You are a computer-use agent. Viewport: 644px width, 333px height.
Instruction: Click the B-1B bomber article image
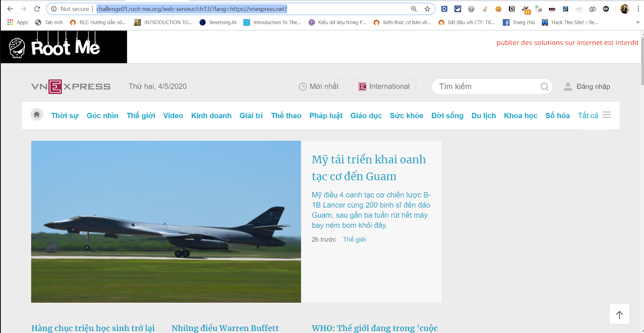(x=166, y=222)
